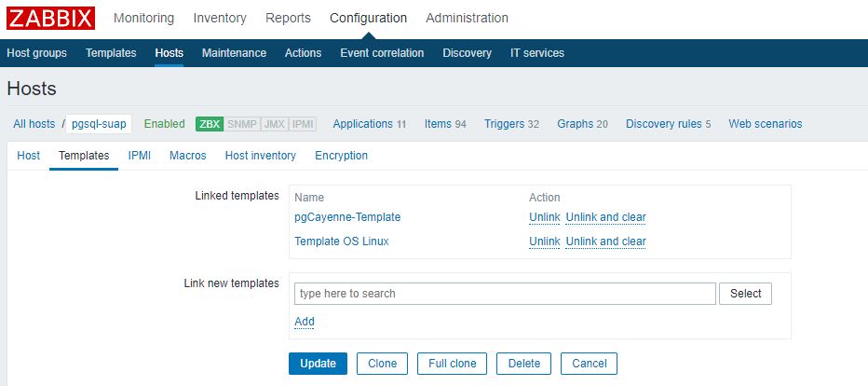Switch to the Host inventory tab
Image resolution: width=868 pixels, height=386 pixels.
click(260, 156)
